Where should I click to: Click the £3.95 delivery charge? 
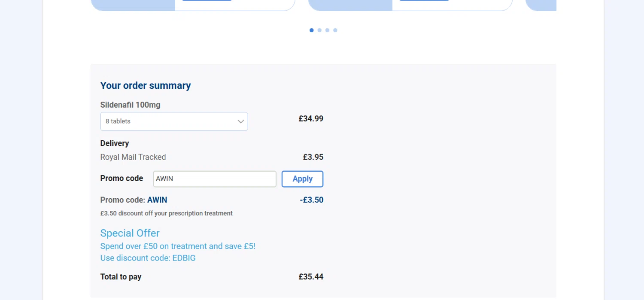[313, 157]
